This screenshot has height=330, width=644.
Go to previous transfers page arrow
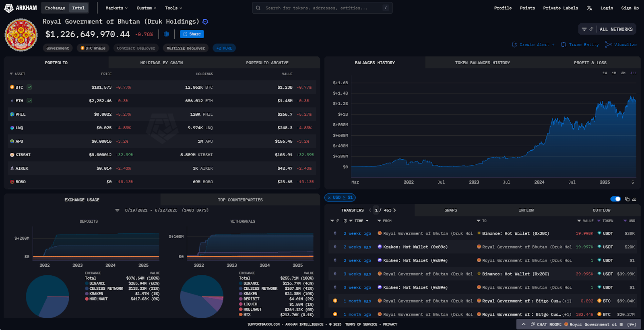point(370,210)
